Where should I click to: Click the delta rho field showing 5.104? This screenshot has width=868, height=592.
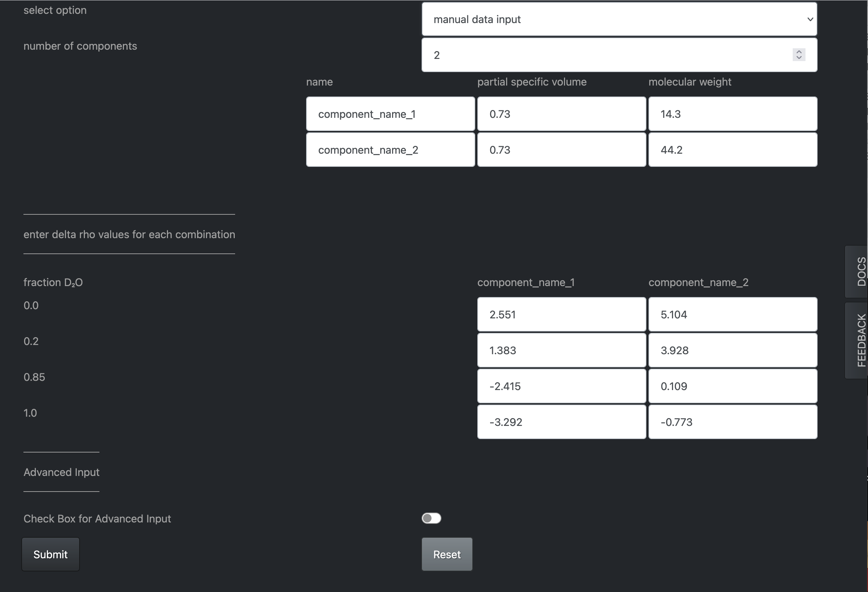pyautogui.click(x=733, y=314)
